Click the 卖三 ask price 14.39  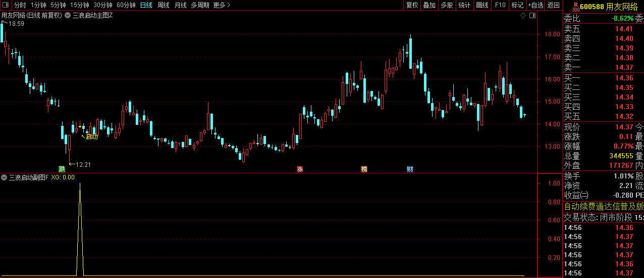click(x=624, y=49)
